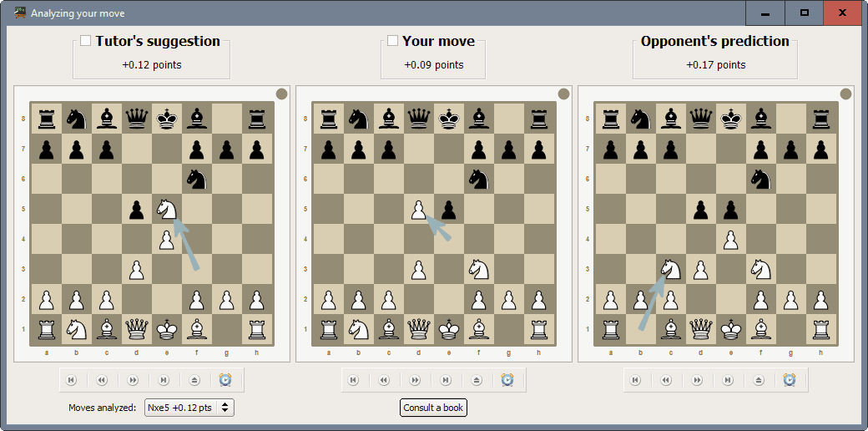The height and width of the screenshot is (431, 868).
Task: Click eject-style button under Tutor's suggestion board
Action: click(x=194, y=380)
